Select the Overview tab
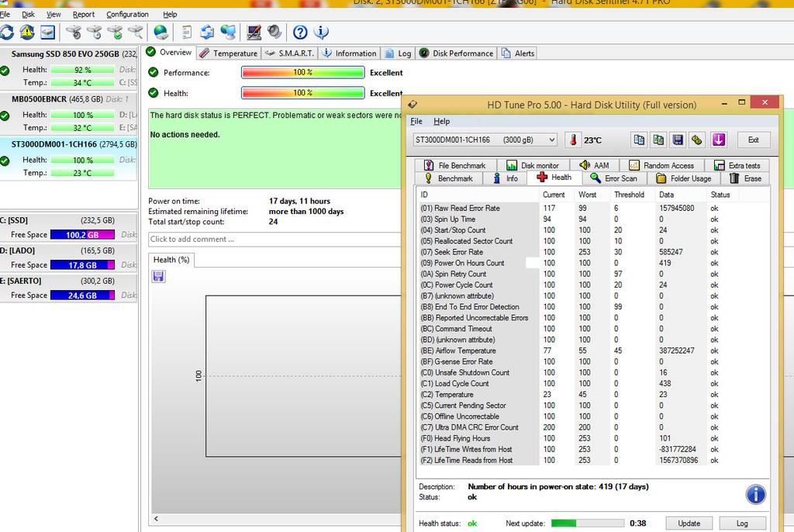Viewport: 794px width, 532px height. tap(169, 52)
